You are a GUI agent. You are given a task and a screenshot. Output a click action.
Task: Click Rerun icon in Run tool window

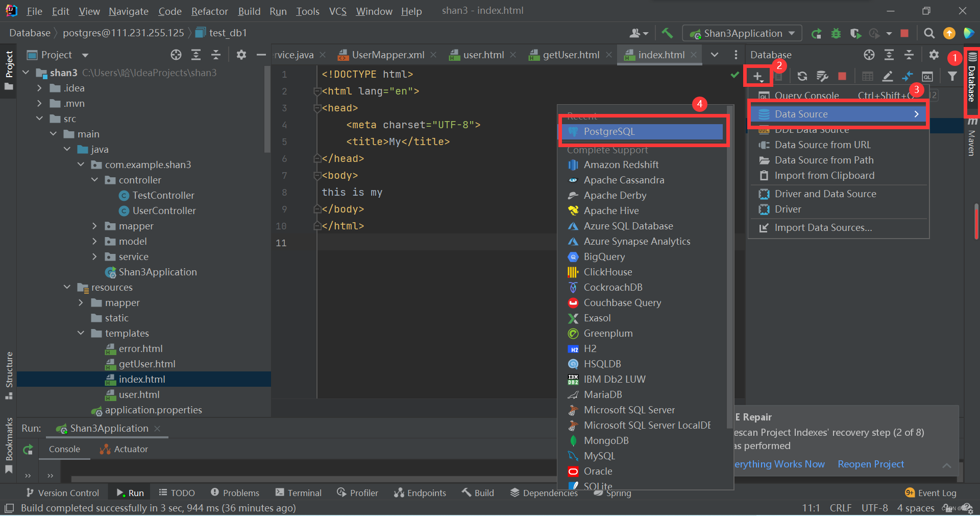tap(28, 450)
